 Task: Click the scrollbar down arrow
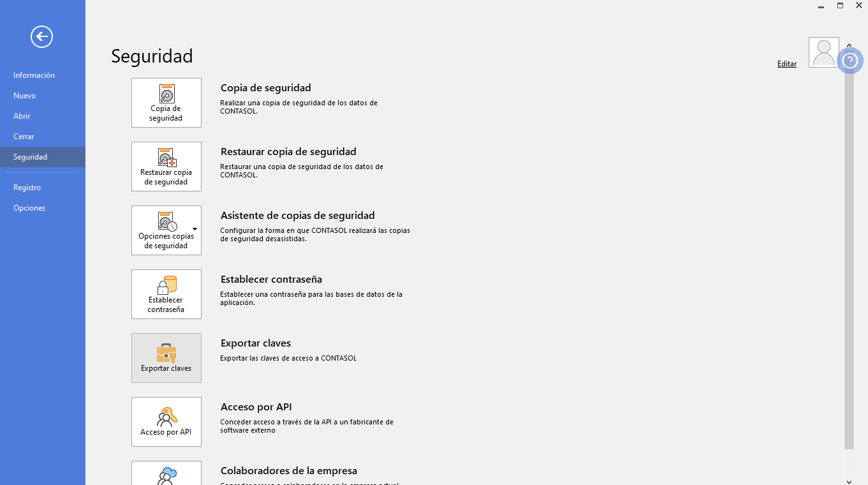point(849,481)
